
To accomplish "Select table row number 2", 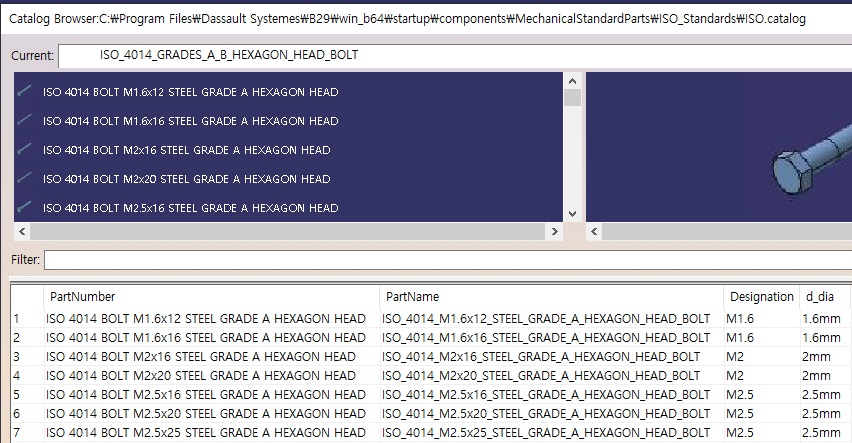I will point(27,338).
